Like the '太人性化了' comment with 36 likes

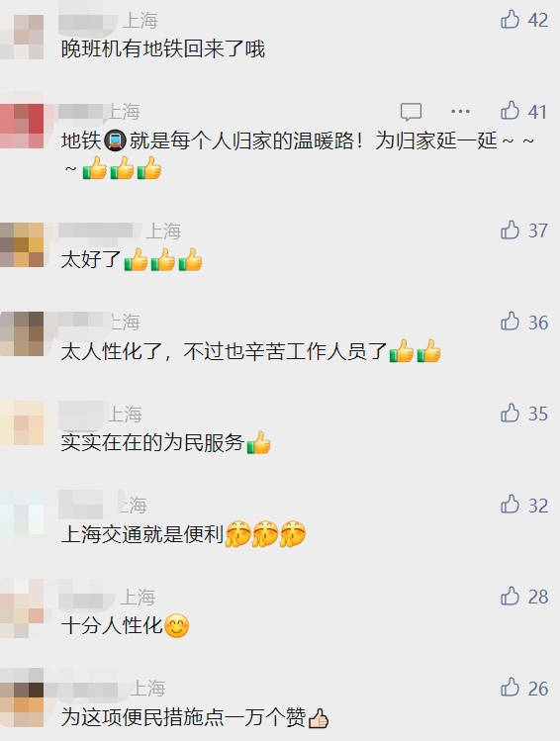pos(510,322)
